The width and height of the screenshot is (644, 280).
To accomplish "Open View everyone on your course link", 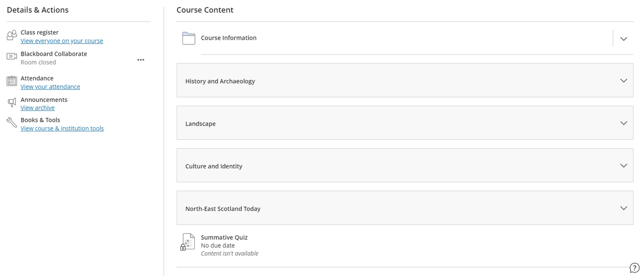I will [x=62, y=41].
